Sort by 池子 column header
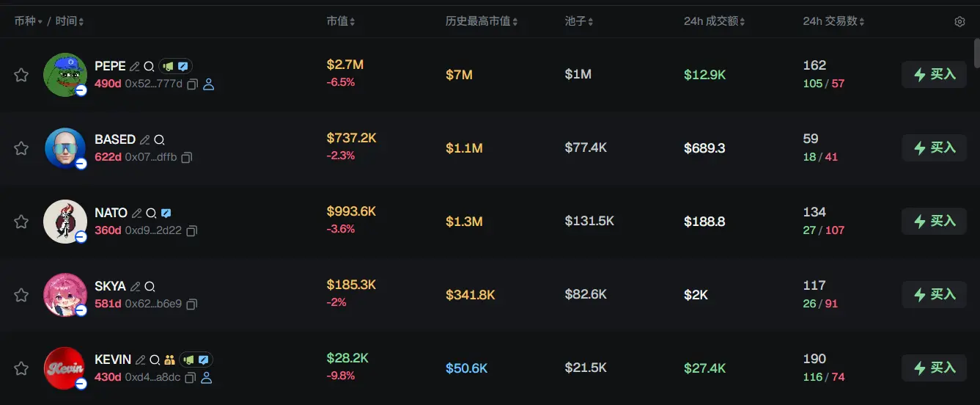This screenshot has width=980, height=405. [x=579, y=22]
